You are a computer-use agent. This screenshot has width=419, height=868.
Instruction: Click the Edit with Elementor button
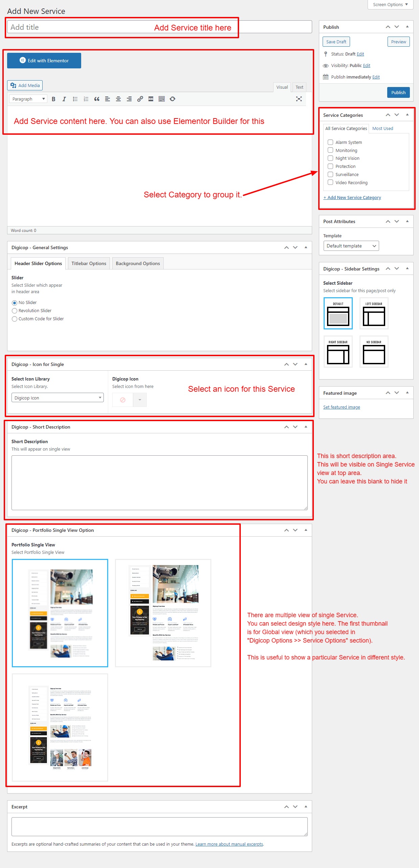click(44, 61)
